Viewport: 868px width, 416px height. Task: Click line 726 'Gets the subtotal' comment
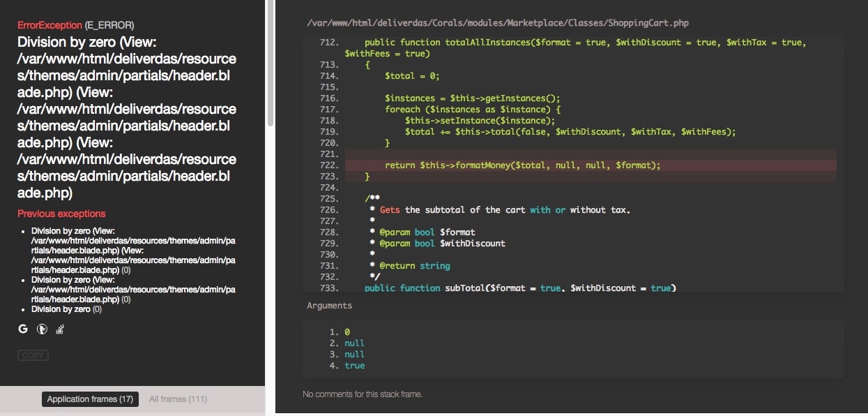pos(500,210)
